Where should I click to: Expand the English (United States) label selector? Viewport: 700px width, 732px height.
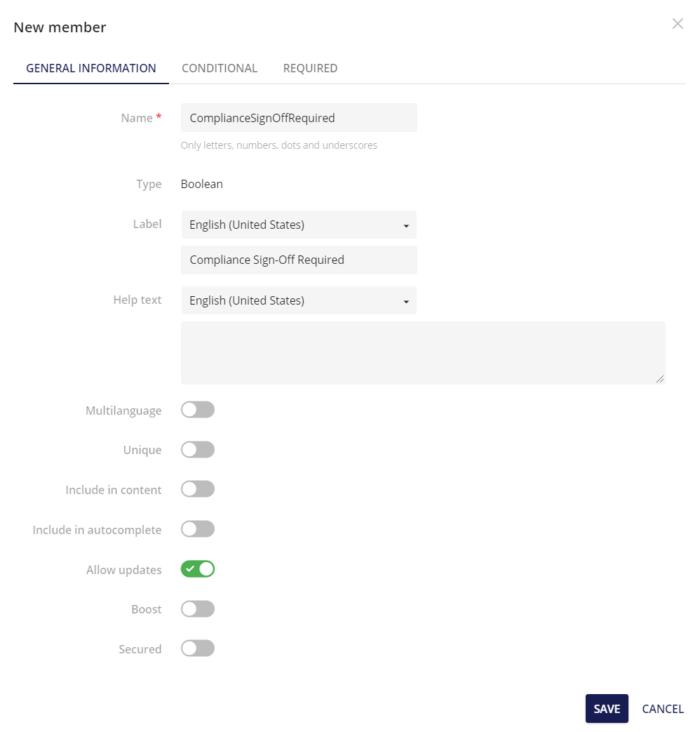coord(405,225)
